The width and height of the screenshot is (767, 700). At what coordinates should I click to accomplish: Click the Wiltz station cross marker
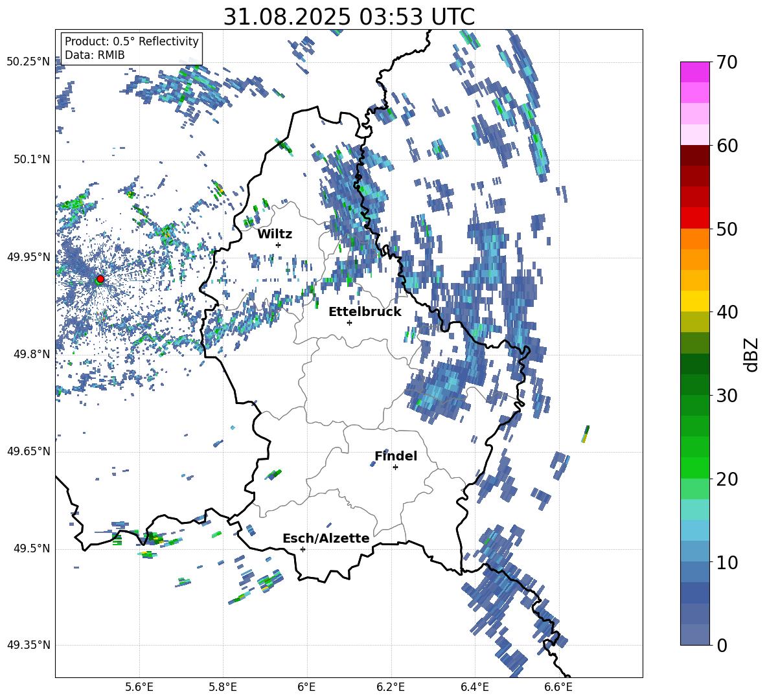tap(278, 245)
